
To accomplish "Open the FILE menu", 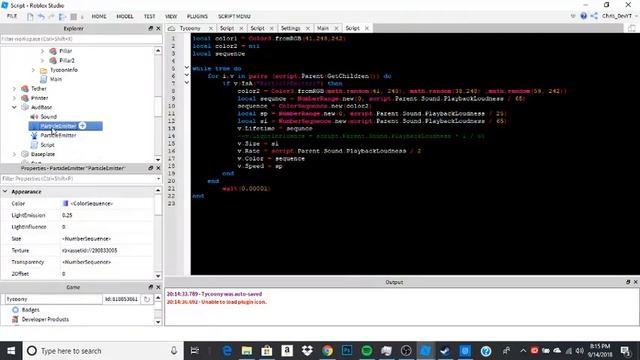I will [x=12, y=16].
